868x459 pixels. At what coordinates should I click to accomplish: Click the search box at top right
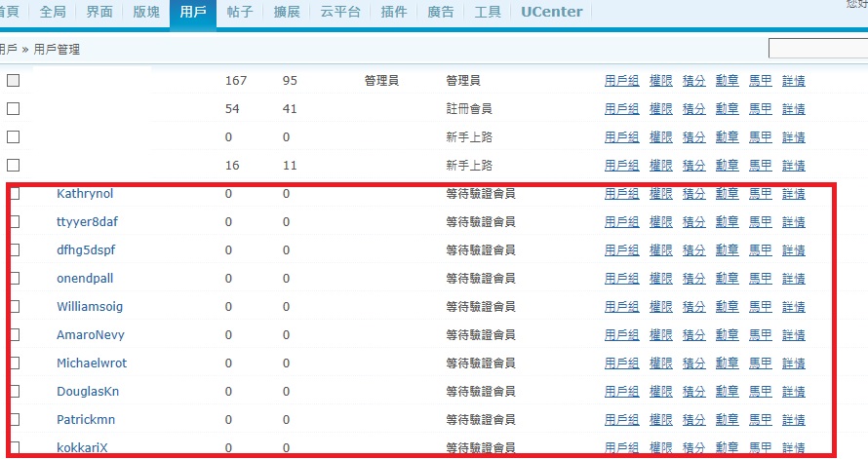click(x=817, y=49)
